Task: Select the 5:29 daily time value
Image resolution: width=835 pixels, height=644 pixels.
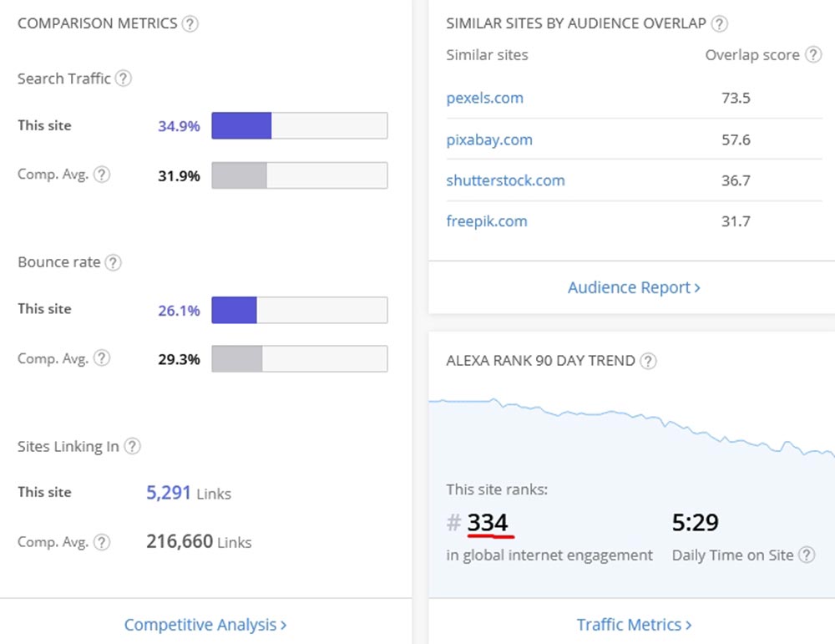Action: [695, 523]
